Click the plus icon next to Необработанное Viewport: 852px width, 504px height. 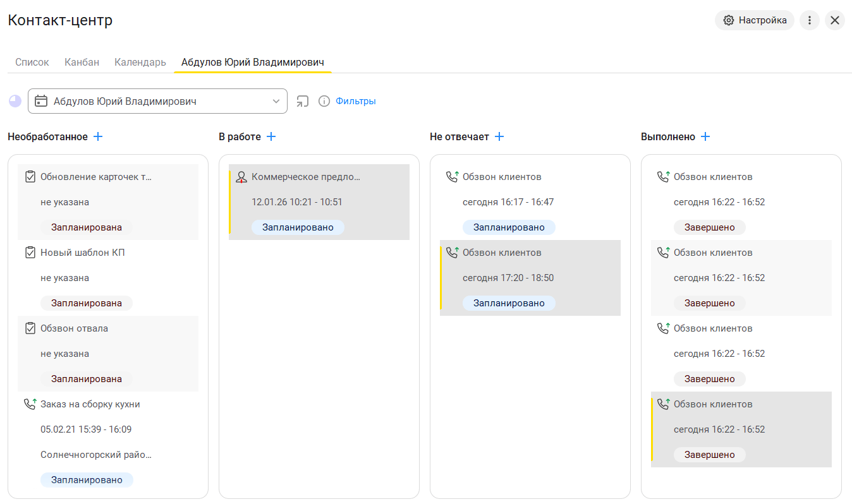(x=98, y=136)
